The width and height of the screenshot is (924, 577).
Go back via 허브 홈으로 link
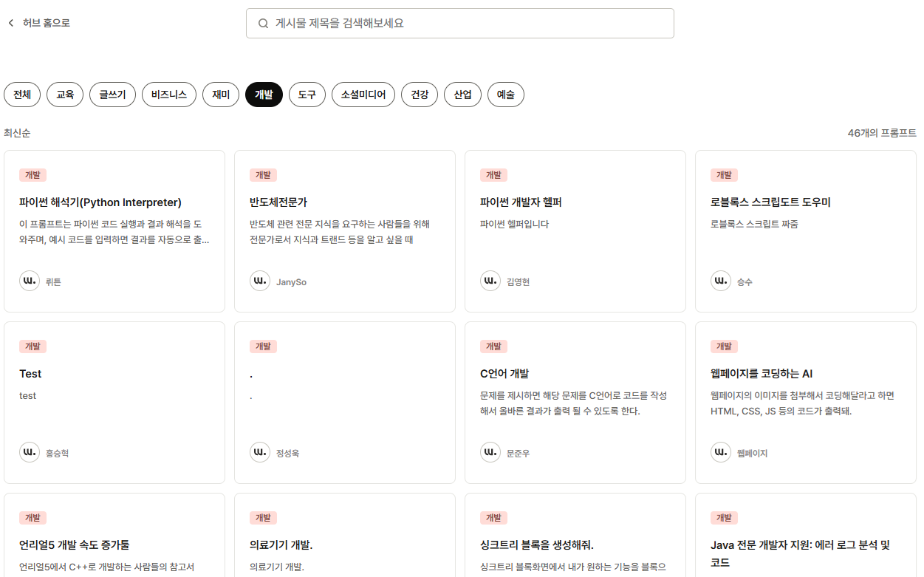(47, 23)
